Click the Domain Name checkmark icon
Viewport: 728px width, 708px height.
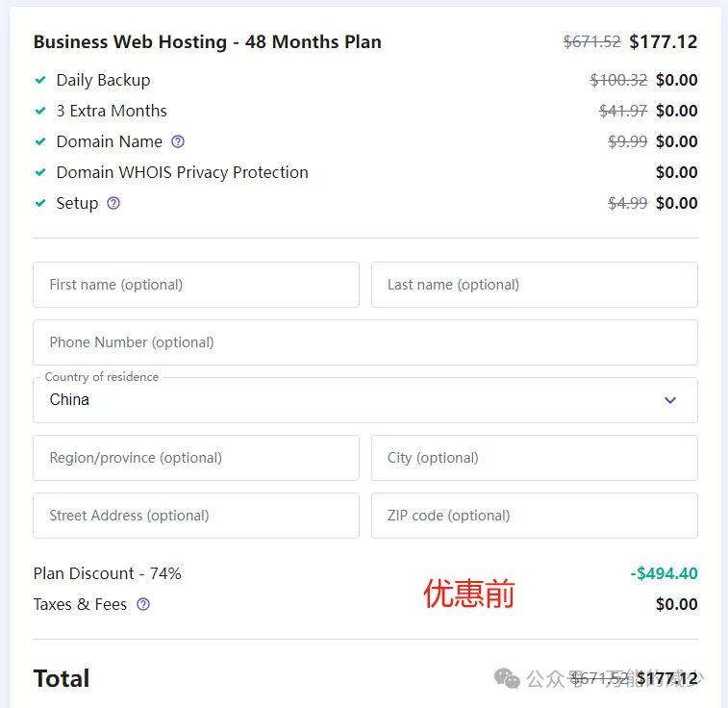click(x=40, y=141)
